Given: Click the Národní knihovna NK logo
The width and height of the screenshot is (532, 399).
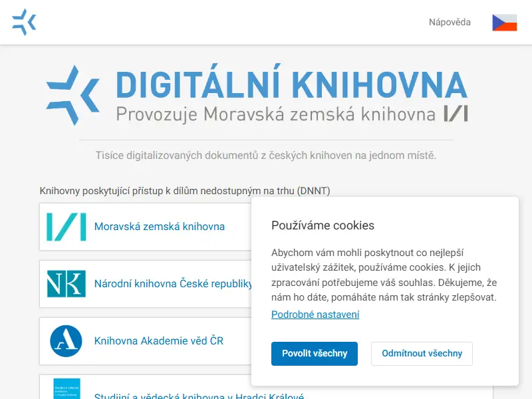Looking at the screenshot, I should coord(66,284).
